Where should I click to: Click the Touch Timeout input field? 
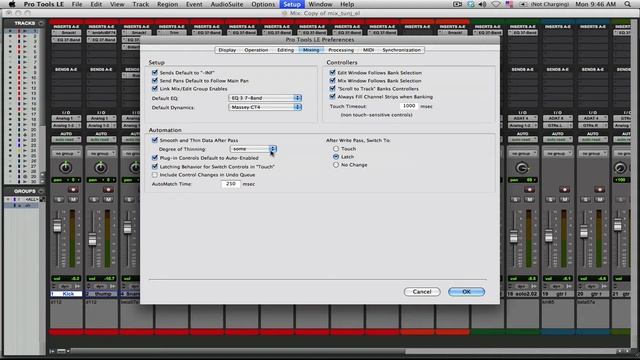pyautogui.click(x=408, y=106)
